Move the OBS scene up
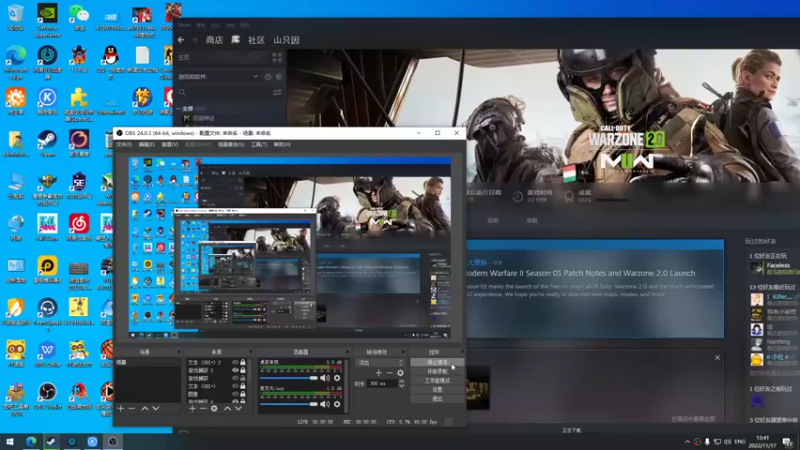800x450 pixels. [145, 409]
